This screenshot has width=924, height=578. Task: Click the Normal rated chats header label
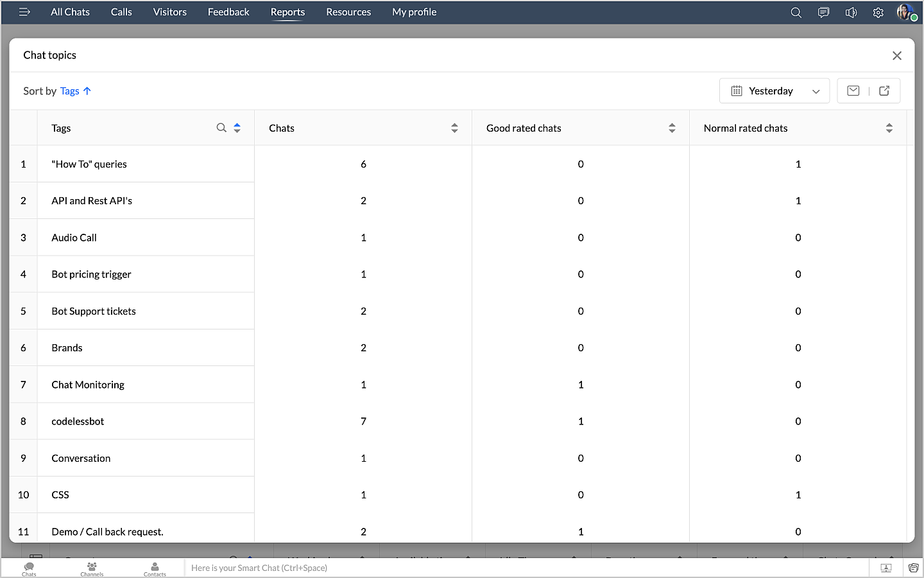[746, 128]
